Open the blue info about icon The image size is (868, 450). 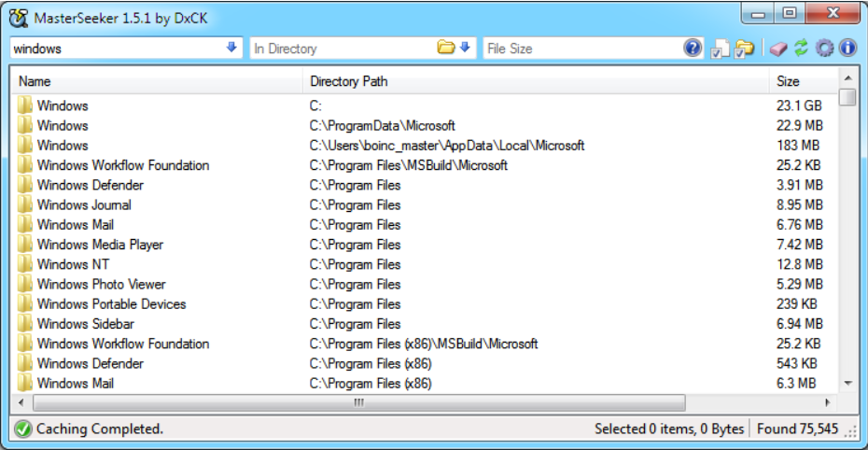coord(847,49)
